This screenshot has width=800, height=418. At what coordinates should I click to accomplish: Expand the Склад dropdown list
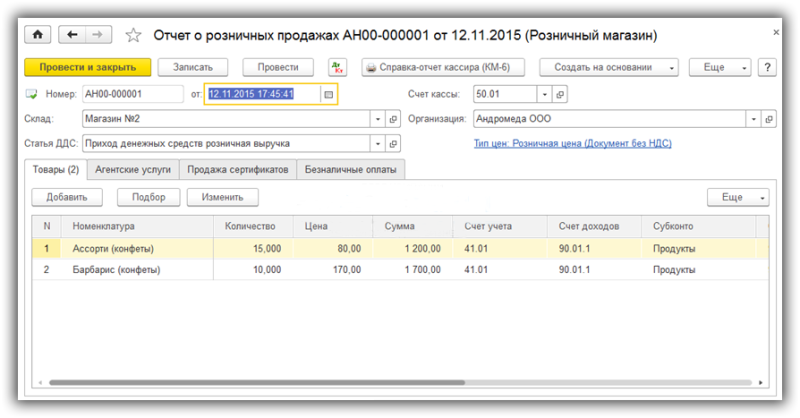378,119
